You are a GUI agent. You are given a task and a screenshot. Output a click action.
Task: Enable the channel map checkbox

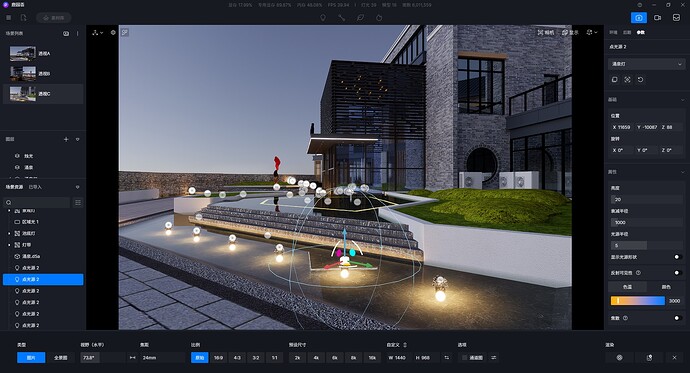pyautogui.click(x=464, y=358)
